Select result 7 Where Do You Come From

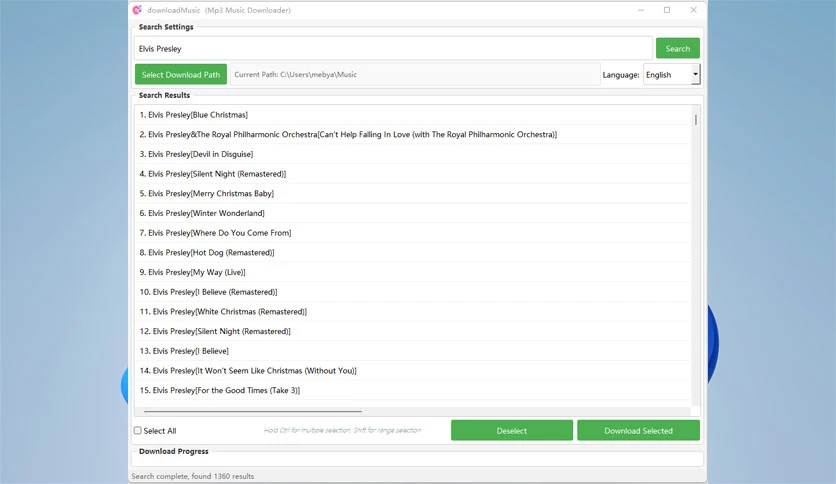click(x=413, y=233)
